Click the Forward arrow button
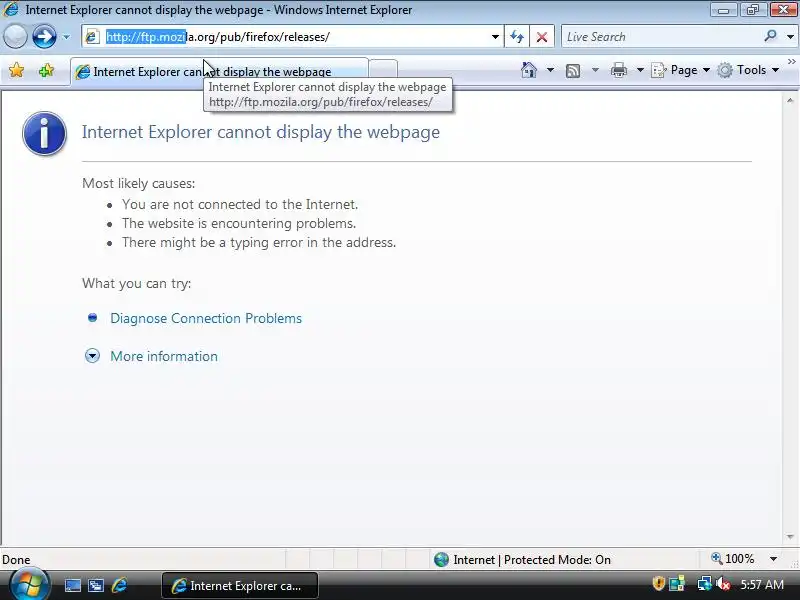The image size is (800, 600). click(44, 37)
